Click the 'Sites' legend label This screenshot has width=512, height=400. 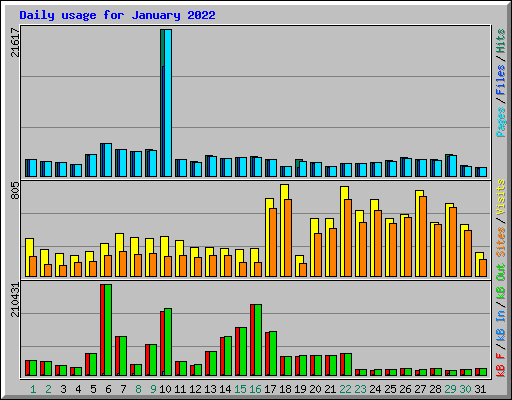point(501,242)
